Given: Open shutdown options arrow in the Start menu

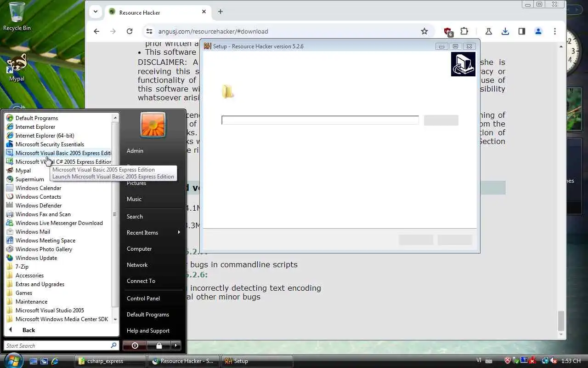Looking at the screenshot, I should 176,345.
